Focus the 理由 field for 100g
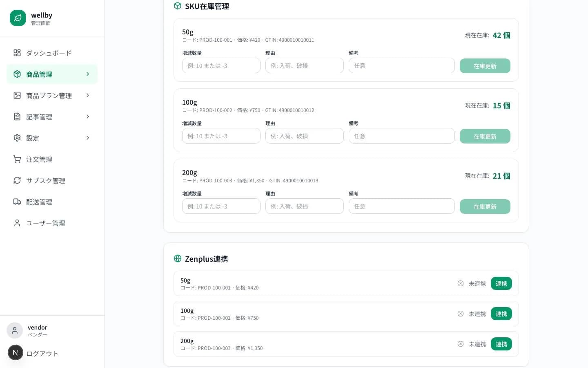 pos(305,136)
